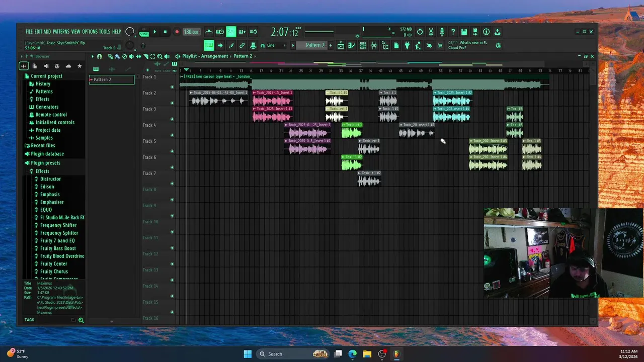Select Frequency Shifter preset

(59, 225)
